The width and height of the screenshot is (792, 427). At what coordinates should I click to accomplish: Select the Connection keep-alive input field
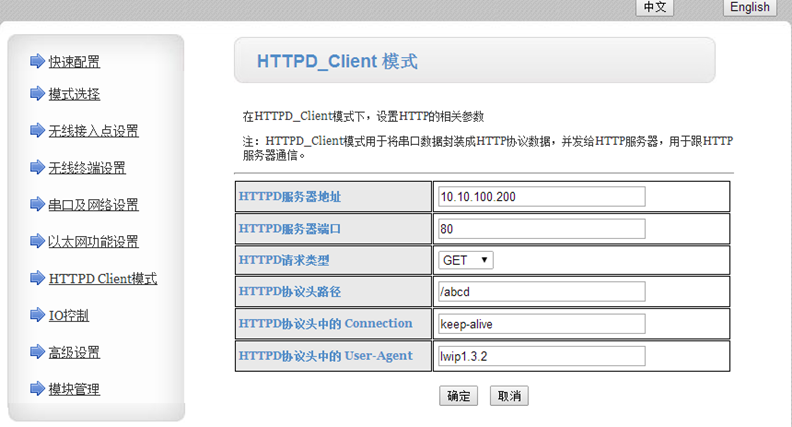point(542,324)
